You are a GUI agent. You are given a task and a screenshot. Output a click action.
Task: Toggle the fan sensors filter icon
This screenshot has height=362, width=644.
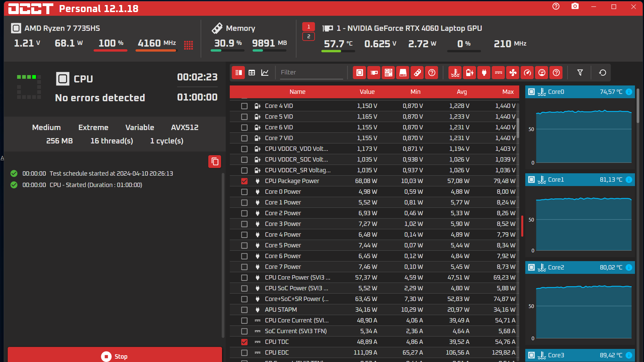pyautogui.click(x=513, y=73)
